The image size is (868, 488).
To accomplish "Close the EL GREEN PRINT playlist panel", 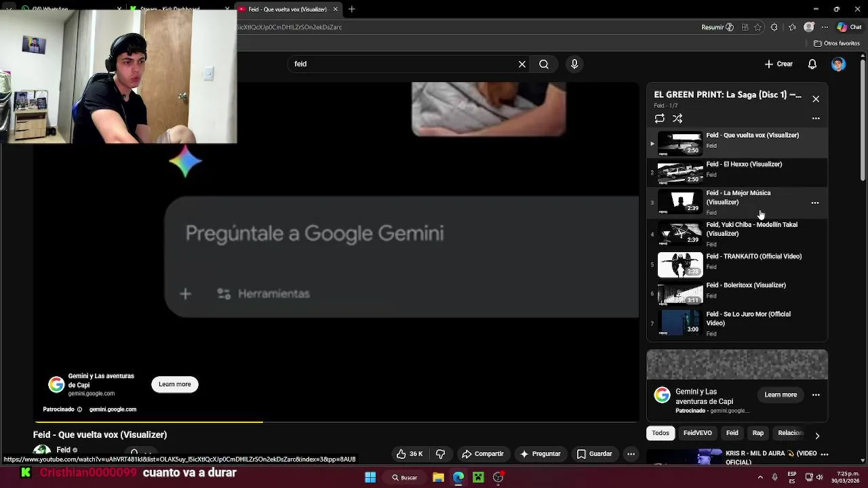I will click(x=816, y=99).
